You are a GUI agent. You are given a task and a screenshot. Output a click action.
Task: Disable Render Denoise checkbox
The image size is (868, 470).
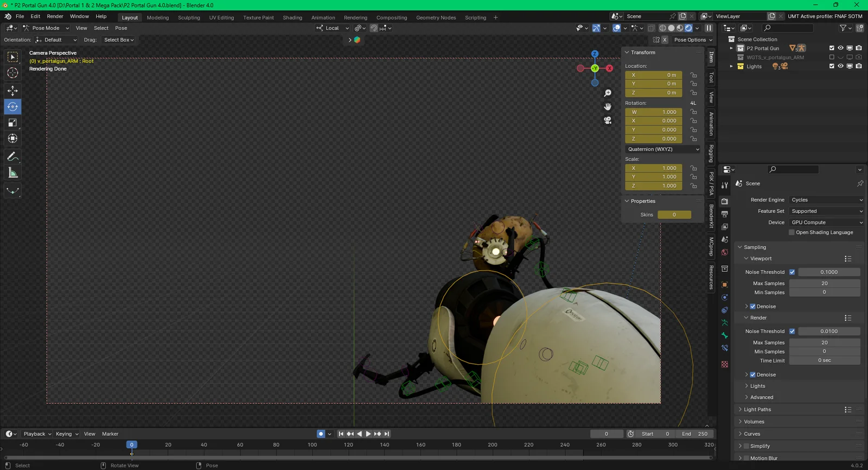coord(752,374)
